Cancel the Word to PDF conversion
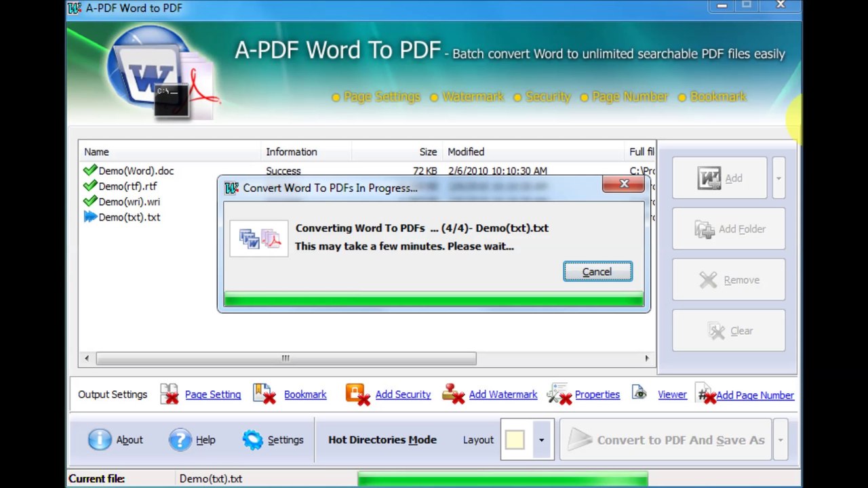This screenshot has height=488, width=868. (x=597, y=272)
